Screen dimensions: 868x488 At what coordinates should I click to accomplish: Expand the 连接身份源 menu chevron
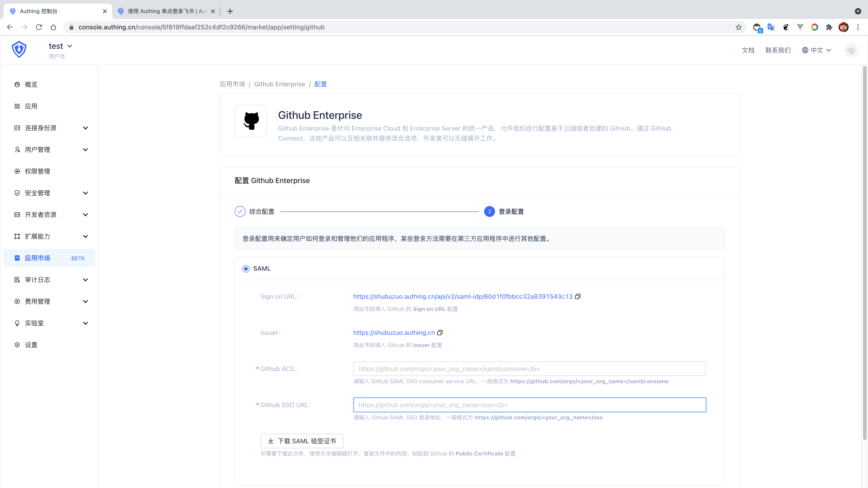click(86, 128)
